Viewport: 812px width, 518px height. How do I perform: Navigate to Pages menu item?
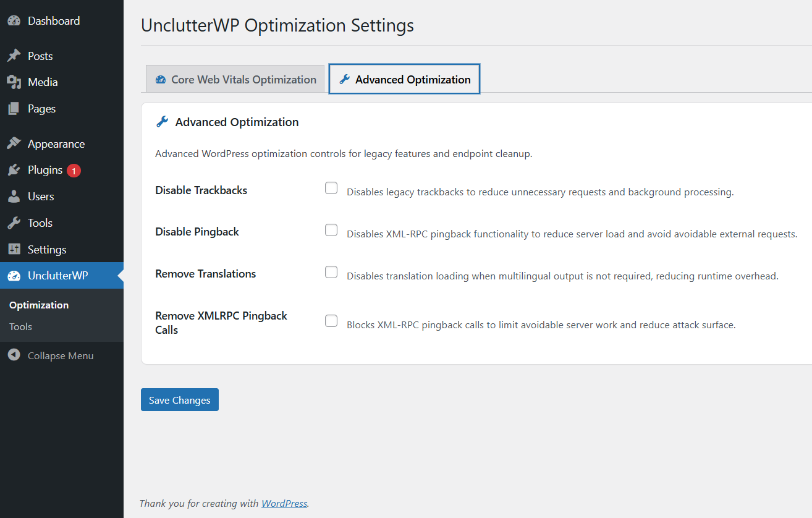(62, 109)
